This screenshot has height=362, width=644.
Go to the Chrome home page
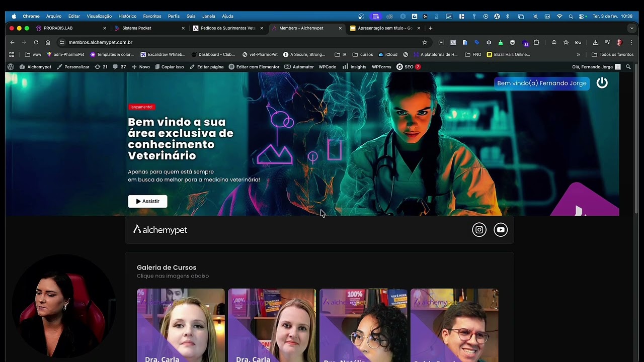[x=48, y=42]
